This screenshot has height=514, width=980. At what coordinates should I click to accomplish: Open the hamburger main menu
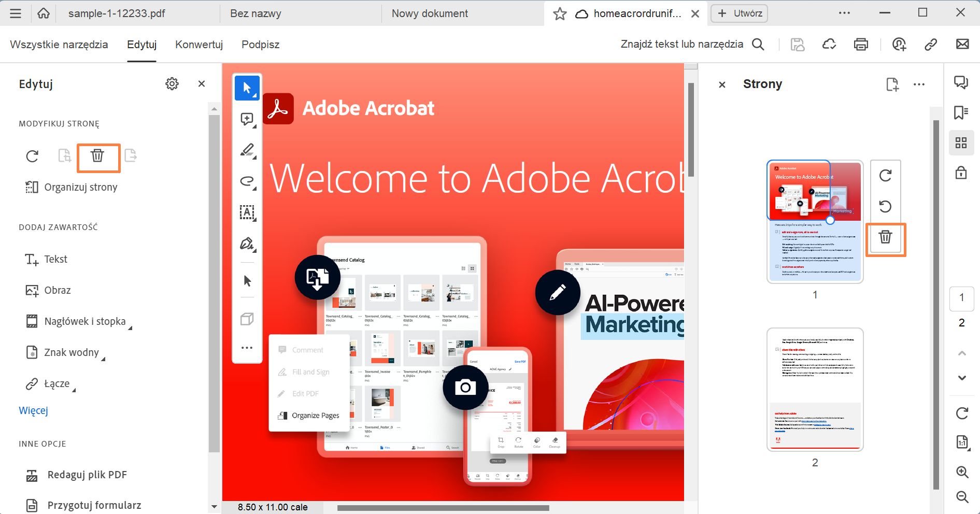(x=16, y=13)
